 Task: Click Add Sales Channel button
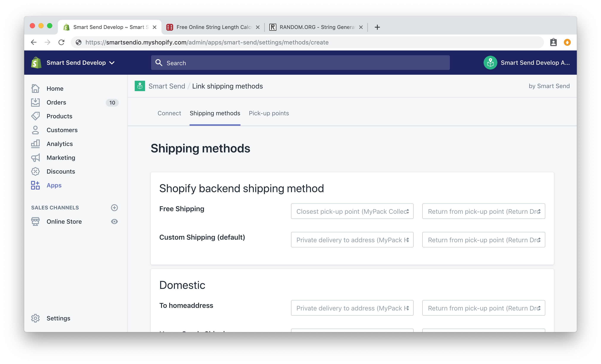pos(114,207)
